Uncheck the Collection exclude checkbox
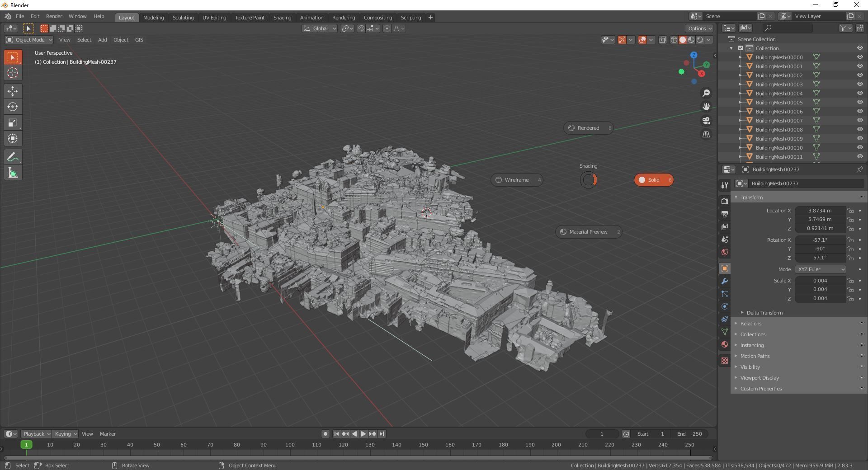The width and height of the screenshot is (868, 470). point(741,48)
